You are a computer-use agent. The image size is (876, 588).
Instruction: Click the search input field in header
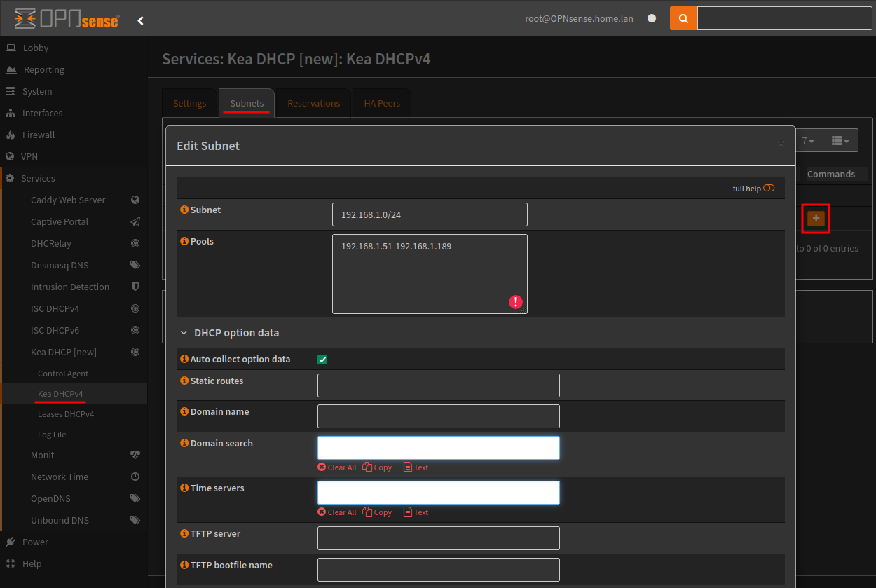785,18
